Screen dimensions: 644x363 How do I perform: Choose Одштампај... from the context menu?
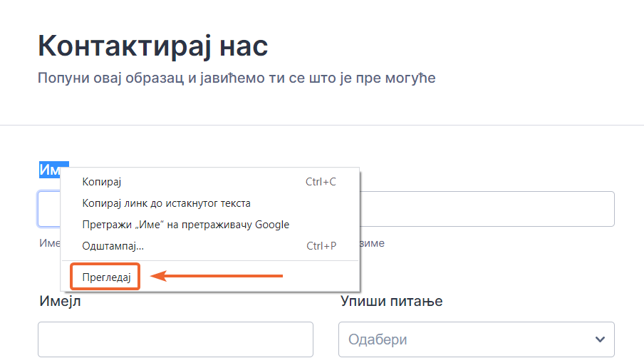click(x=113, y=246)
